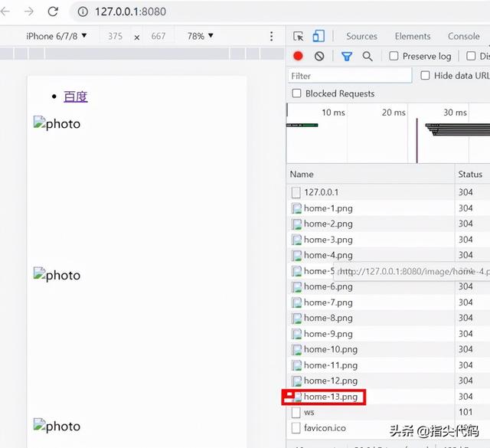Activate the inspect element picker icon

(x=298, y=36)
